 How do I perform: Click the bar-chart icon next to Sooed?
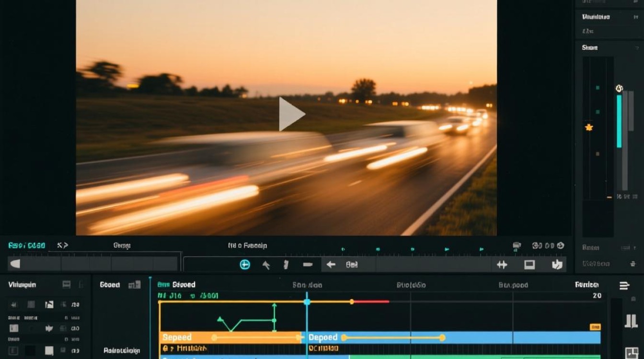coord(135,285)
